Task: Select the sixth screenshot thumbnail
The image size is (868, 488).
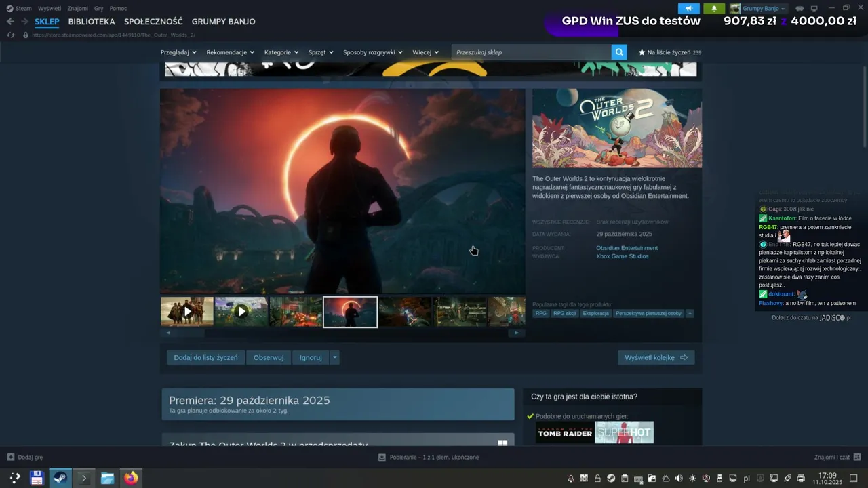Action: [x=460, y=312]
